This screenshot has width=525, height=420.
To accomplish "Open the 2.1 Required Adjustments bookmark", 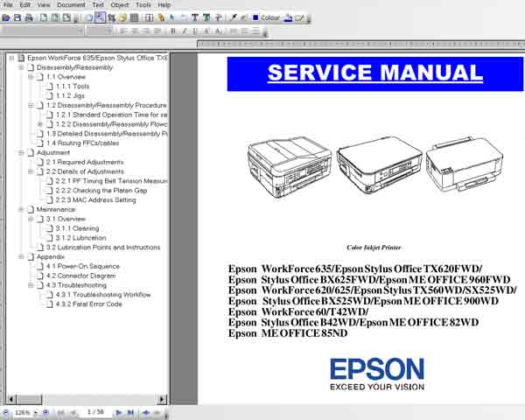I will [85, 162].
